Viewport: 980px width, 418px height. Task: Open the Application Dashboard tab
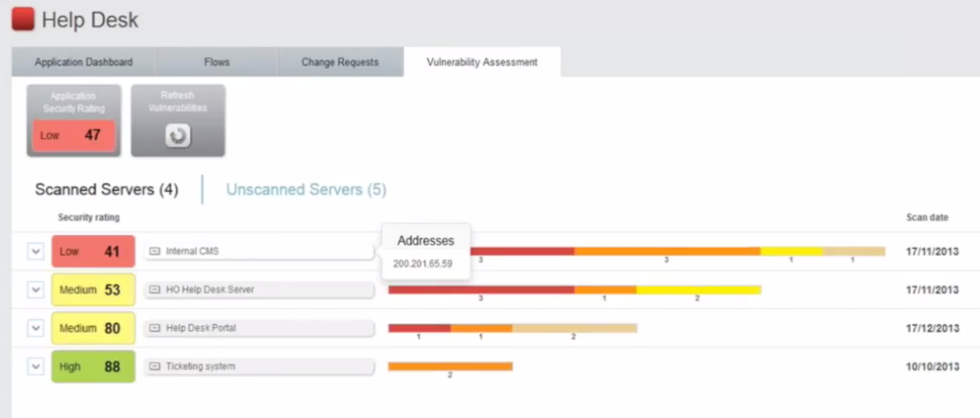pos(83,63)
